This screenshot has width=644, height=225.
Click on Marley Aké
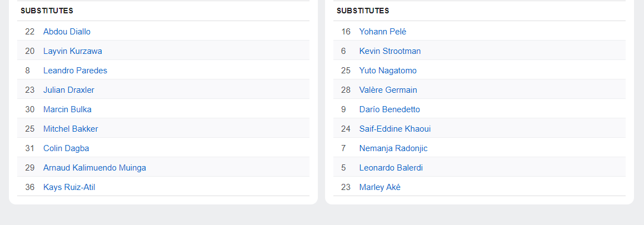coord(380,187)
